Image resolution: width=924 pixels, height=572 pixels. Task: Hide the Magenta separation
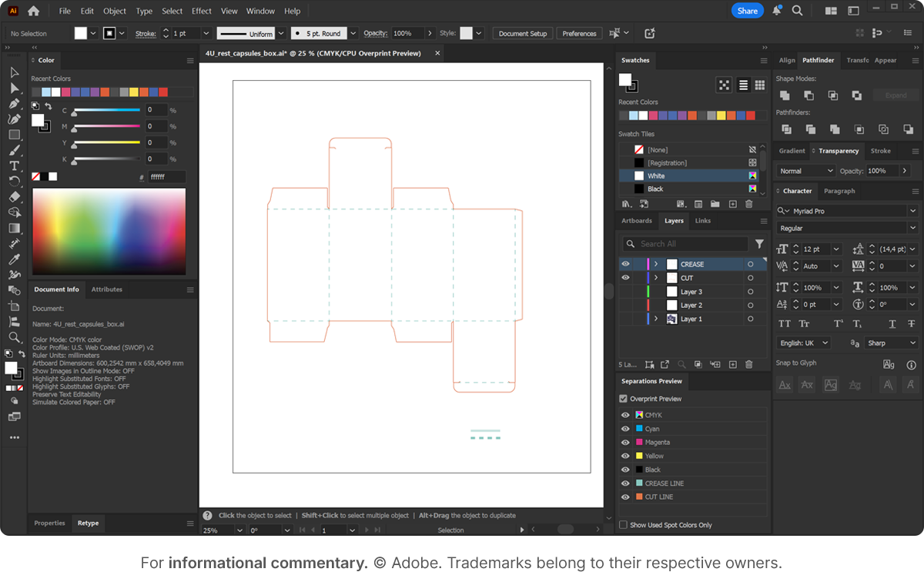(625, 443)
